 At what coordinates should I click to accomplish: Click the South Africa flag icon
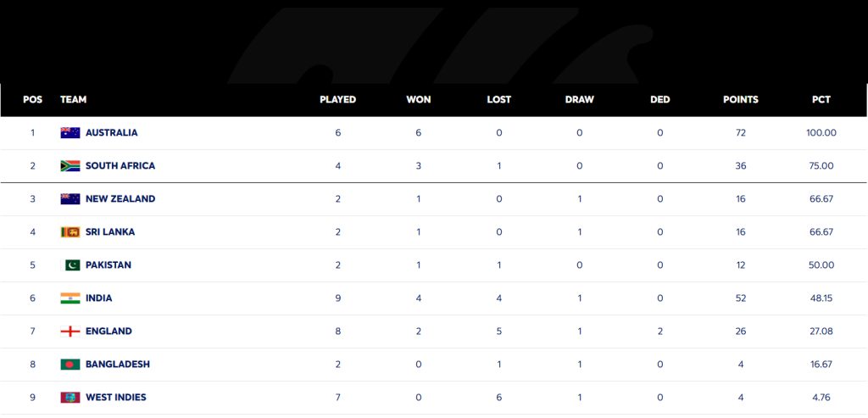[x=70, y=166]
